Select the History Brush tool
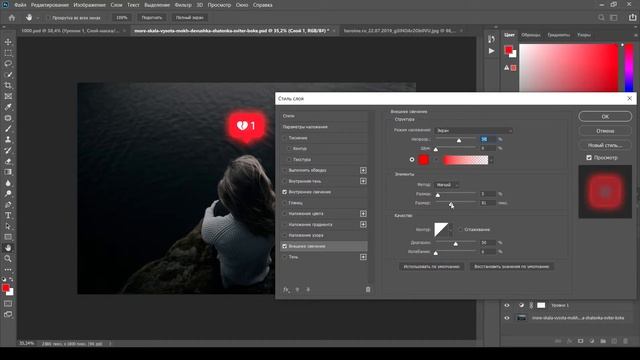Screen dimensions: 640x360 pos(8,150)
